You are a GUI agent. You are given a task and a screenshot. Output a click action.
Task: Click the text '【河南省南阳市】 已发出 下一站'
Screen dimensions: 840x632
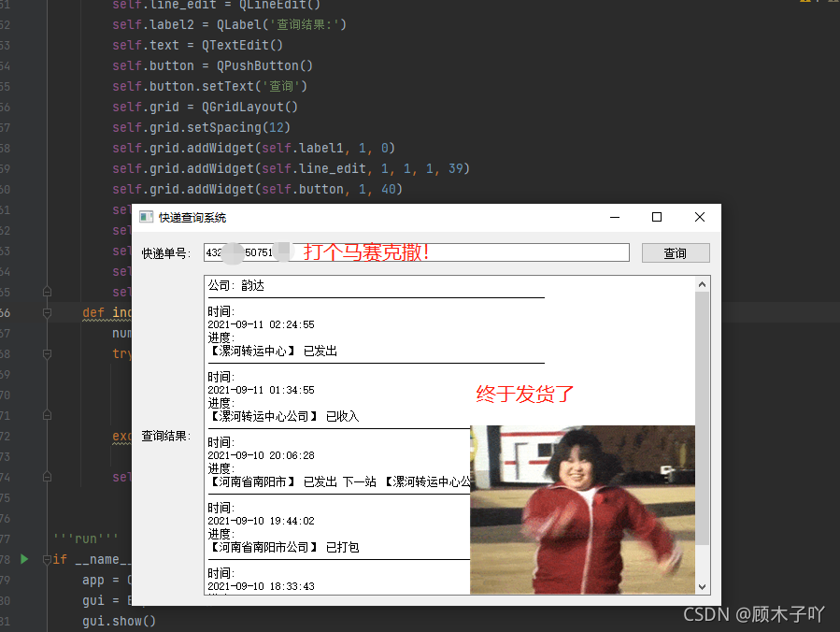pos(292,481)
